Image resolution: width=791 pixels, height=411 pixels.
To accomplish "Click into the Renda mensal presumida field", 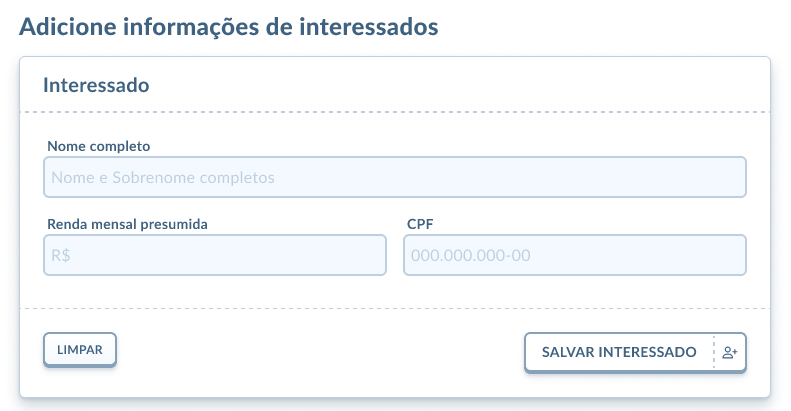I will point(215,255).
